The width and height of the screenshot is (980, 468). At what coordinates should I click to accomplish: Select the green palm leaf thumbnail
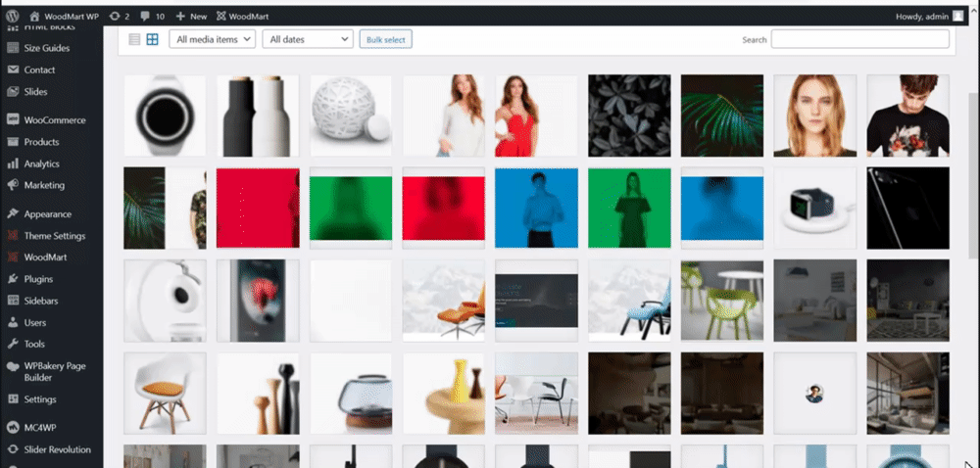tap(722, 116)
